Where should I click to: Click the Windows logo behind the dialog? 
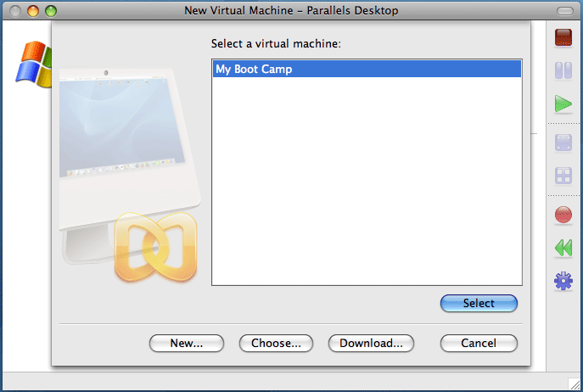pyautogui.click(x=33, y=64)
